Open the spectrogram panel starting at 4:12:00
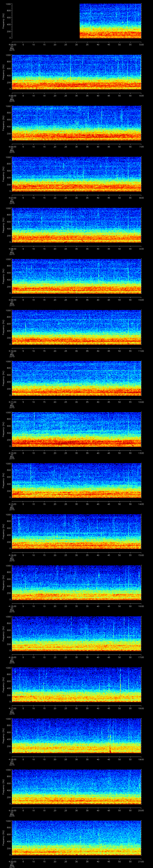 (x=77, y=429)
